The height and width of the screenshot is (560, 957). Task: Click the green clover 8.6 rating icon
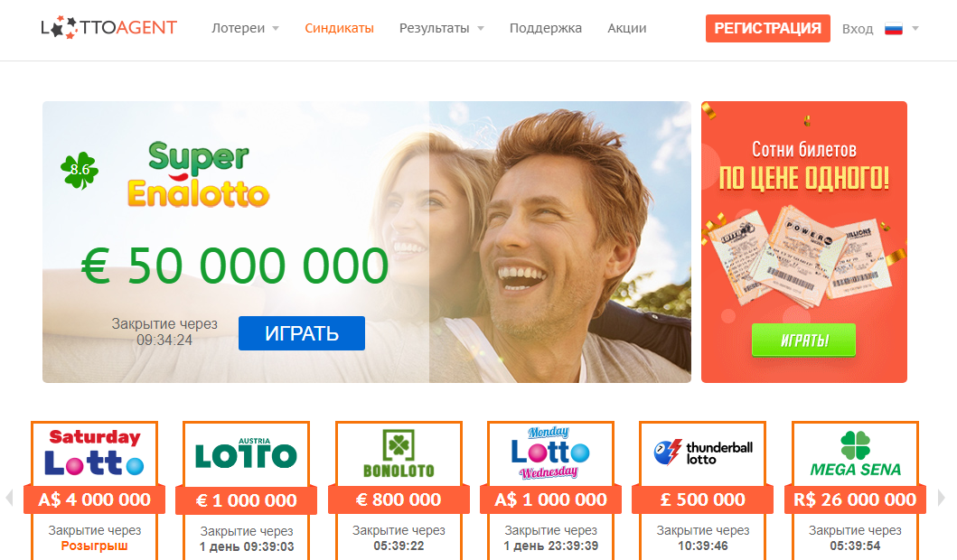[x=80, y=170]
